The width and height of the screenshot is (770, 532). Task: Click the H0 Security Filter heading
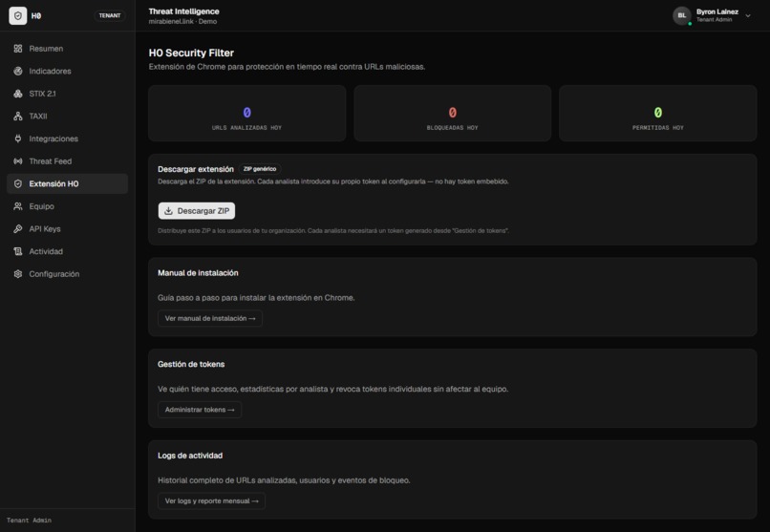(x=191, y=53)
